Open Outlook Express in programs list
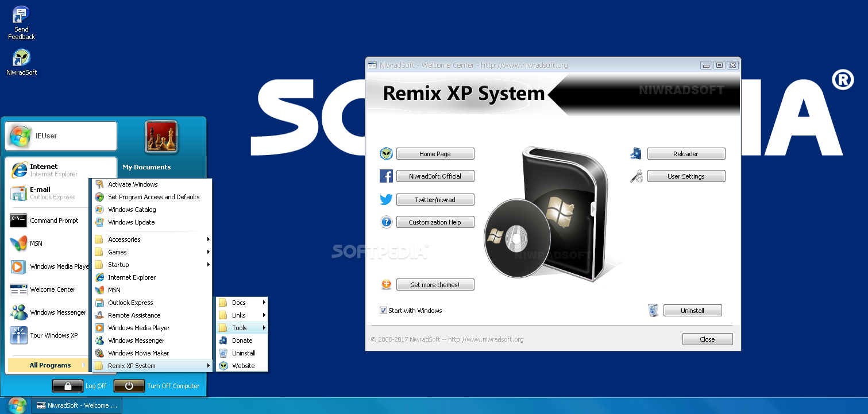 pos(152,303)
